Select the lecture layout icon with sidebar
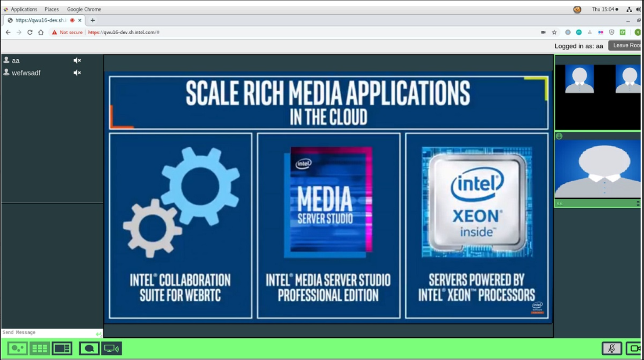Screen dimensions: 644x360 coord(62,349)
